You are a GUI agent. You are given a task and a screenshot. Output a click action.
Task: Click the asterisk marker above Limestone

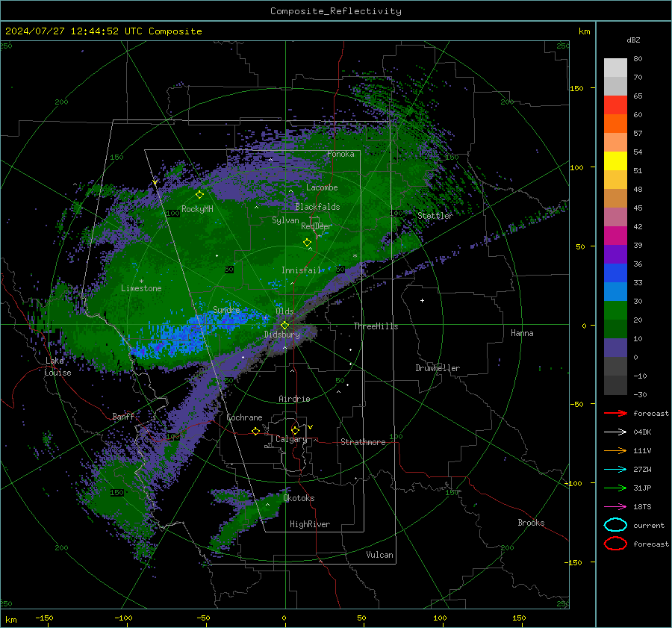pos(141,282)
